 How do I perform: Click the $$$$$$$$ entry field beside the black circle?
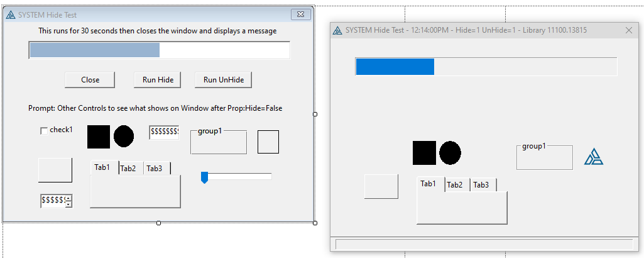pos(163,132)
